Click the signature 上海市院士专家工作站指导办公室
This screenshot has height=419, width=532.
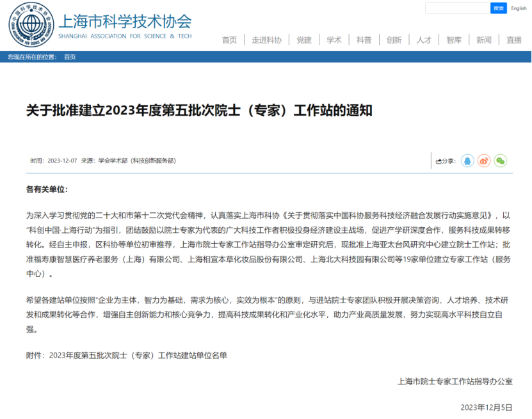[x=455, y=381]
